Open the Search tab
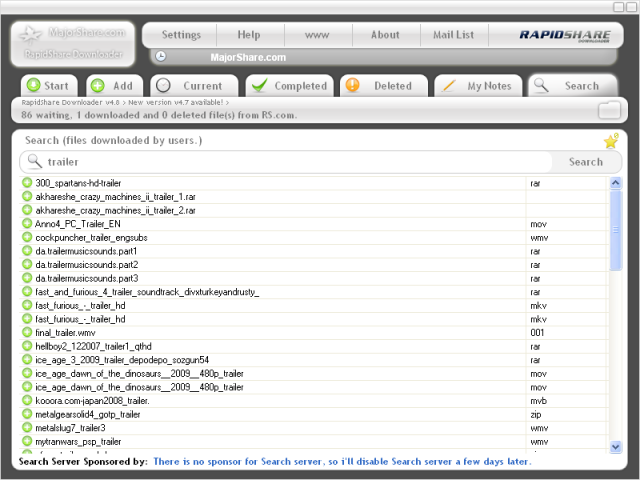 point(573,86)
